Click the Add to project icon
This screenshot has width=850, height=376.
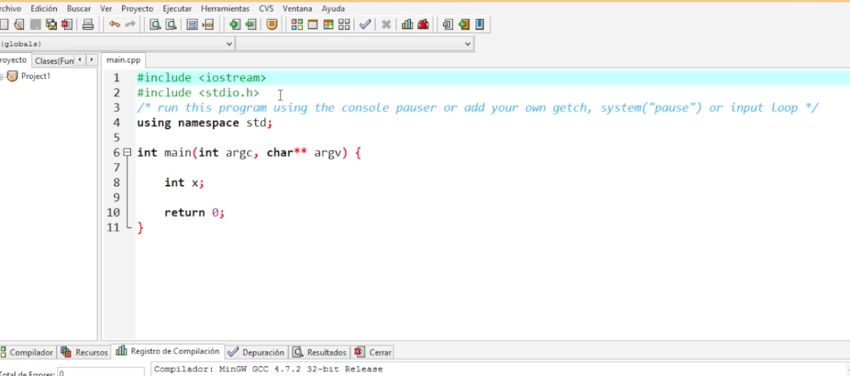coord(235,24)
